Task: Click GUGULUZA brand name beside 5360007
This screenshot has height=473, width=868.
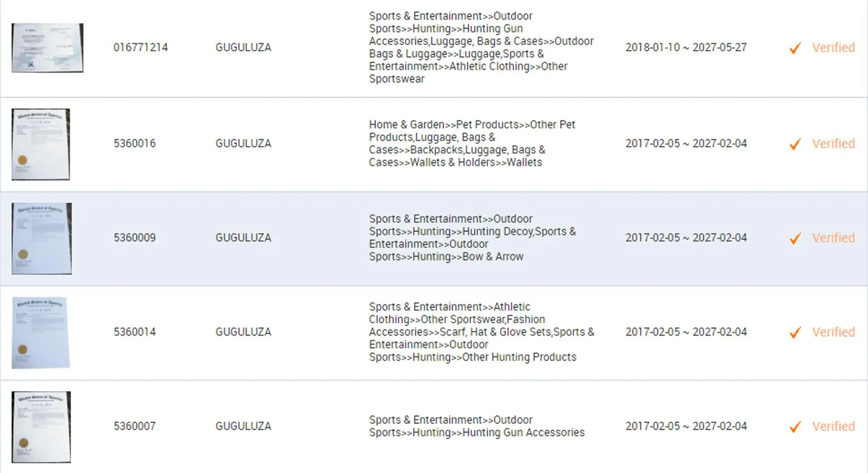Action: click(243, 426)
